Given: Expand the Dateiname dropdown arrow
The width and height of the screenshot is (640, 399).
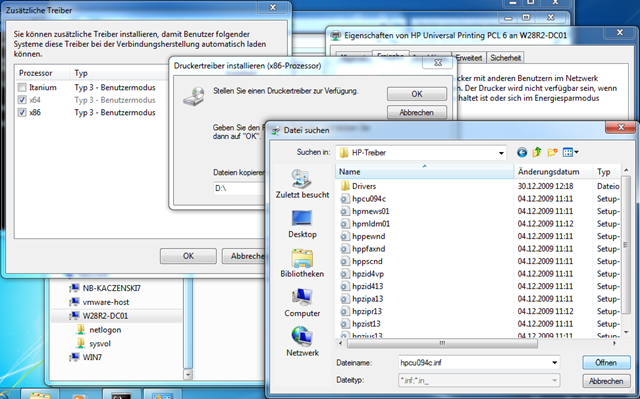Looking at the screenshot, I should coord(554,363).
